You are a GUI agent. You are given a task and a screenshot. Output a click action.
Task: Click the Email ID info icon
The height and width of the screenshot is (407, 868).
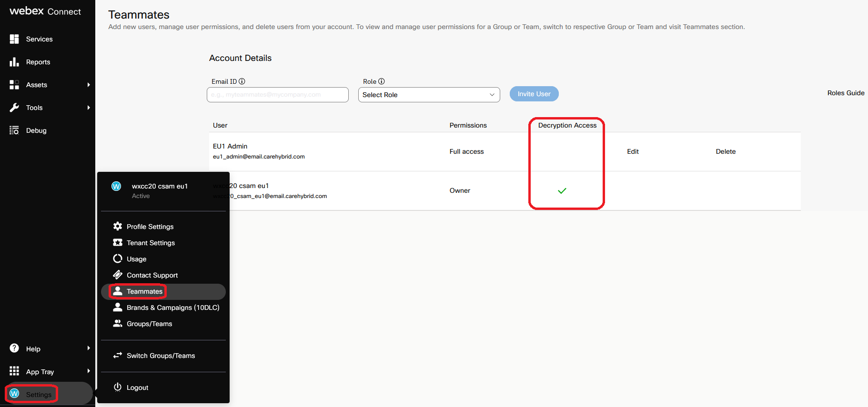point(242,81)
